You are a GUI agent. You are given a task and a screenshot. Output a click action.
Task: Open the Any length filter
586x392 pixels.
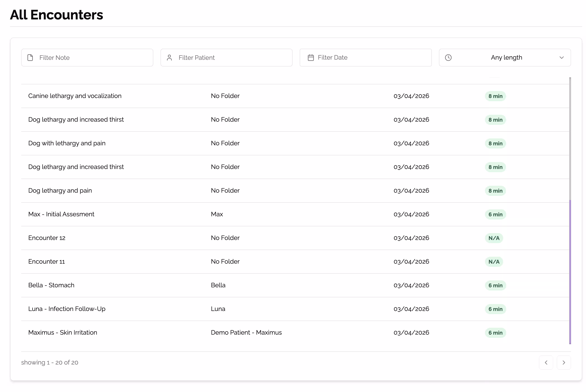506,58
